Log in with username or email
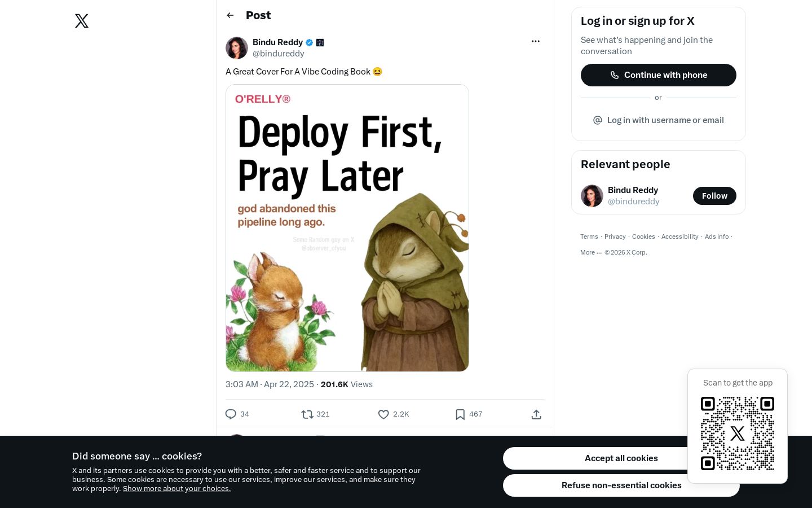The width and height of the screenshot is (812, 508). [x=659, y=120]
